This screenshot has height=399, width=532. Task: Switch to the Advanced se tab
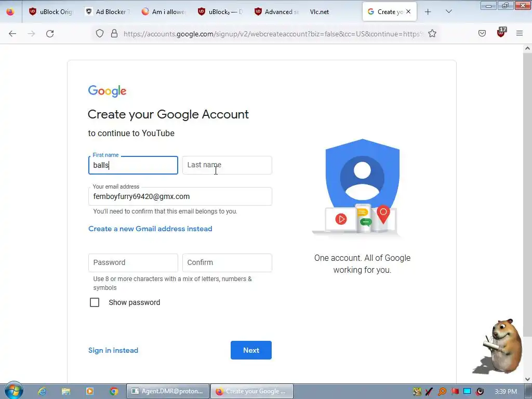[277, 11]
